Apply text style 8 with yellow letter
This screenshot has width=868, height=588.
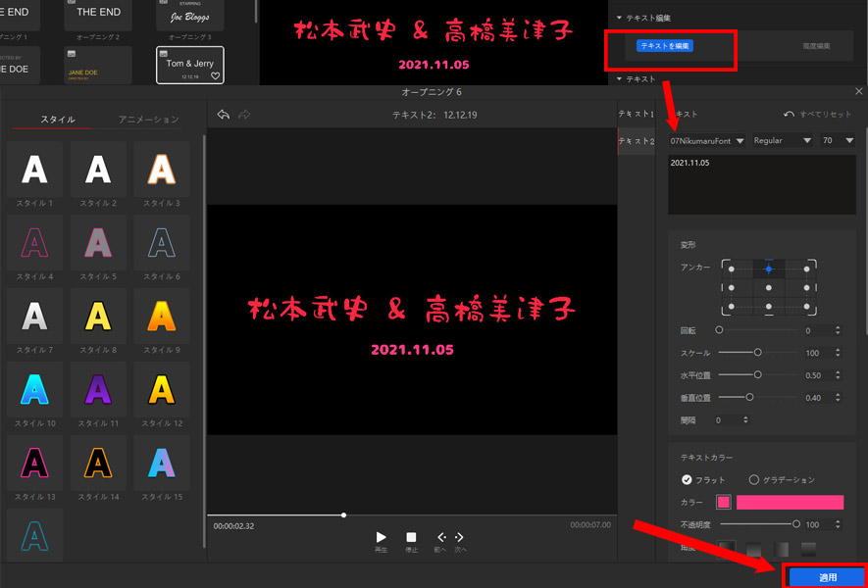click(98, 316)
